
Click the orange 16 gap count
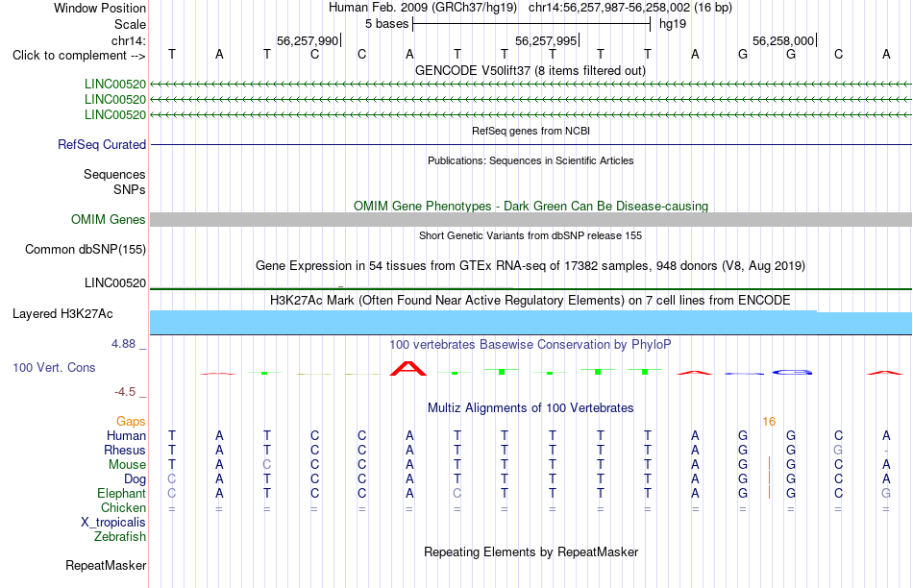click(769, 422)
